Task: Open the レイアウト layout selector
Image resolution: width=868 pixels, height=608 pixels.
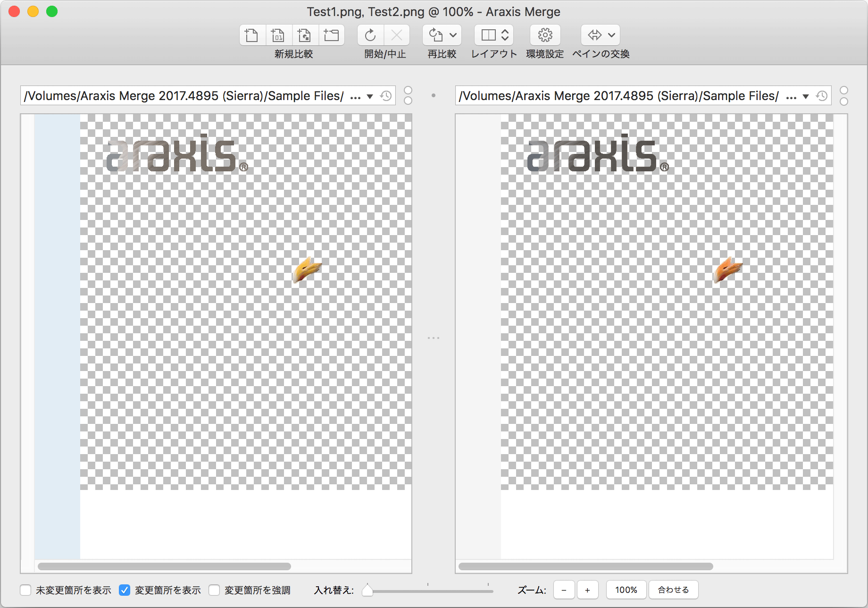Action: 494,35
